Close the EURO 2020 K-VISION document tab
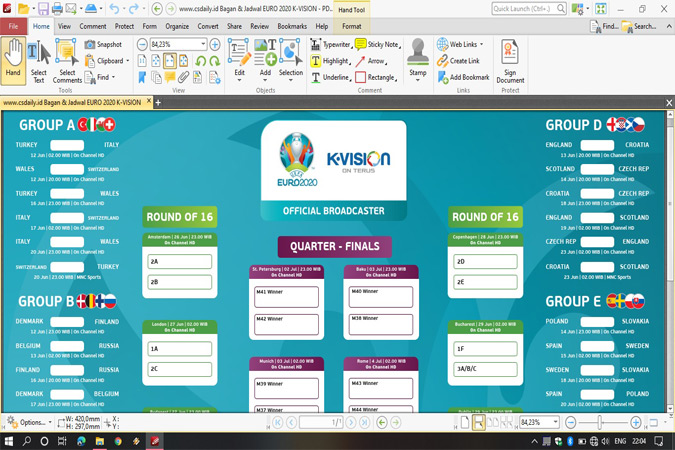This screenshot has height=450, width=675. [x=149, y=101]
